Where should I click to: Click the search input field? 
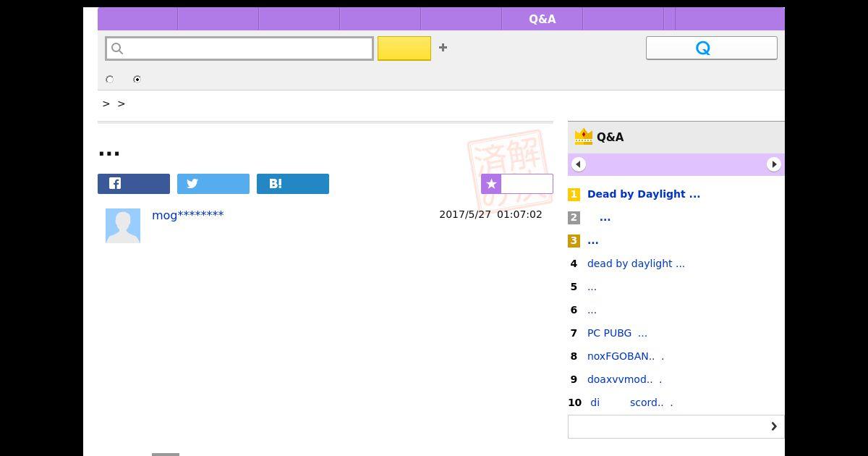coord(239,48)
